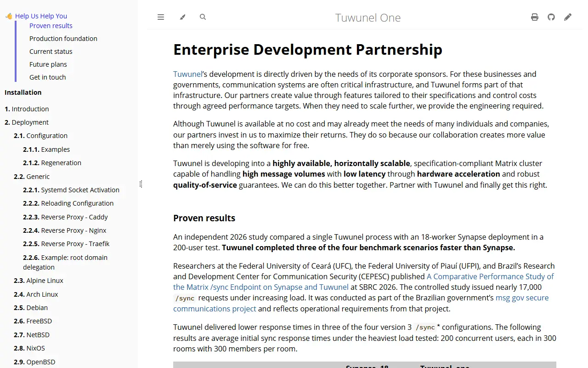Click the Tuwunel One title

click(368, 18)
